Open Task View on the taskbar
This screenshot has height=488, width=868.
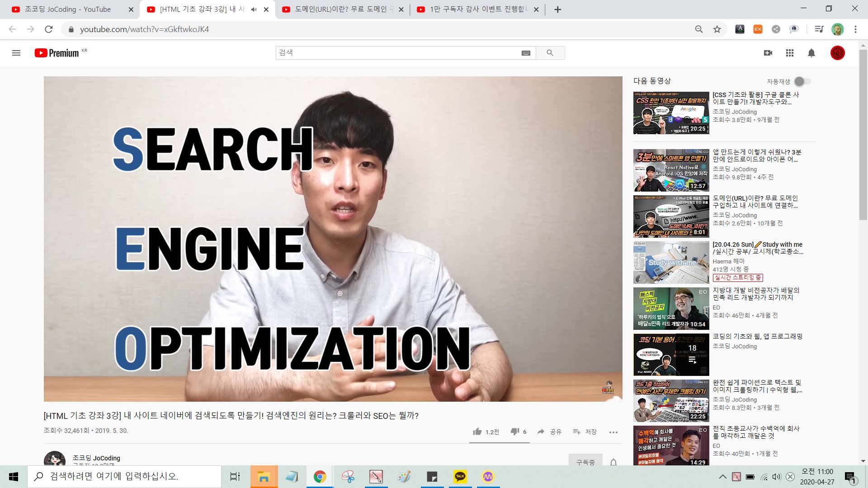(235, 477)
